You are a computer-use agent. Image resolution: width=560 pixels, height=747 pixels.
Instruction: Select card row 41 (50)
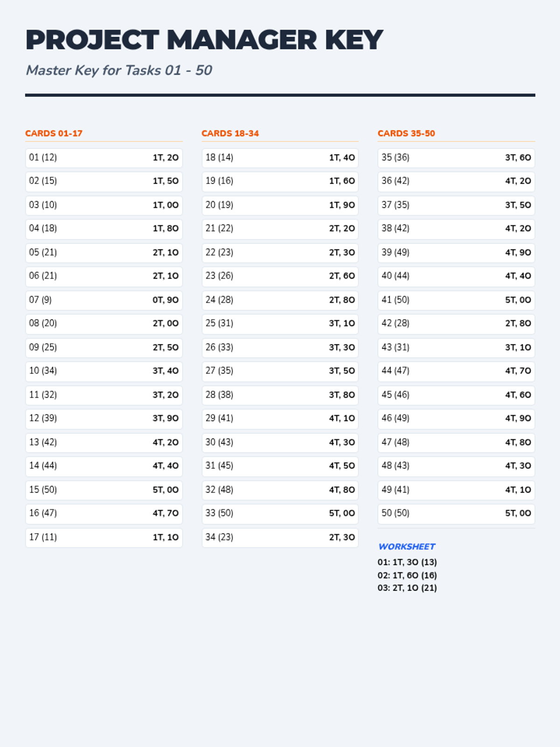[x=456, y=300]
